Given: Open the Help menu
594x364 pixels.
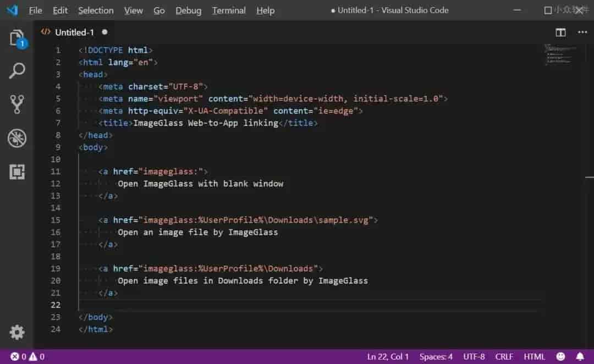Looking at the screenshot, I should coord(265,10).
